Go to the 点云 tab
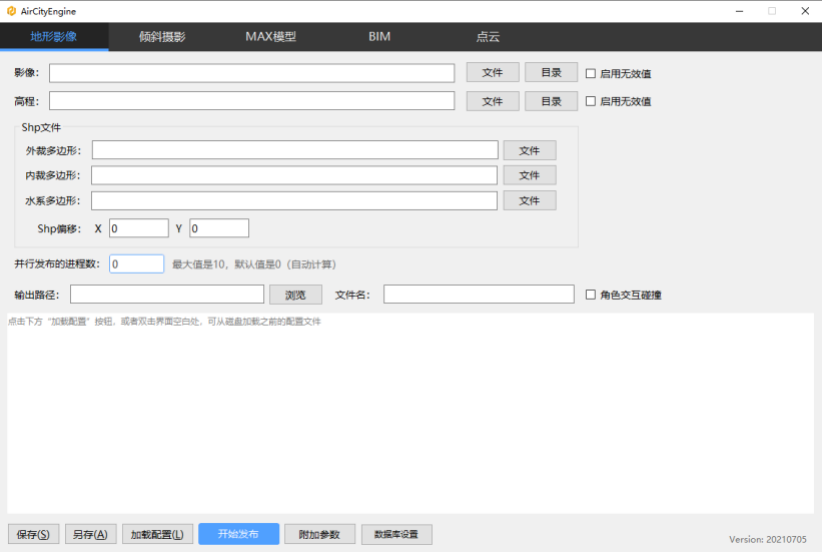Image resolution: width=822 pixels, height=552 pixels. tap(488, 37)
